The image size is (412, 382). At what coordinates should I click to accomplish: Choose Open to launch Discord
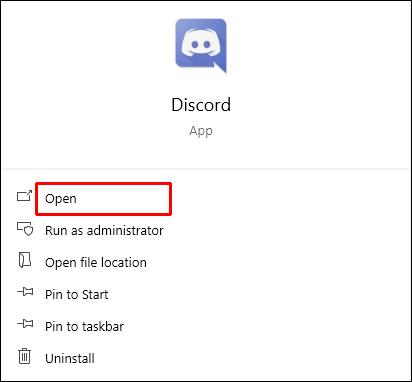(x=61, y=199)
